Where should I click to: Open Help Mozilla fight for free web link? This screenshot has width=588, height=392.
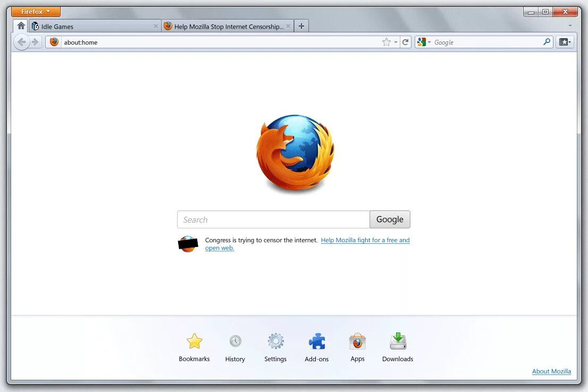point(365,240)
